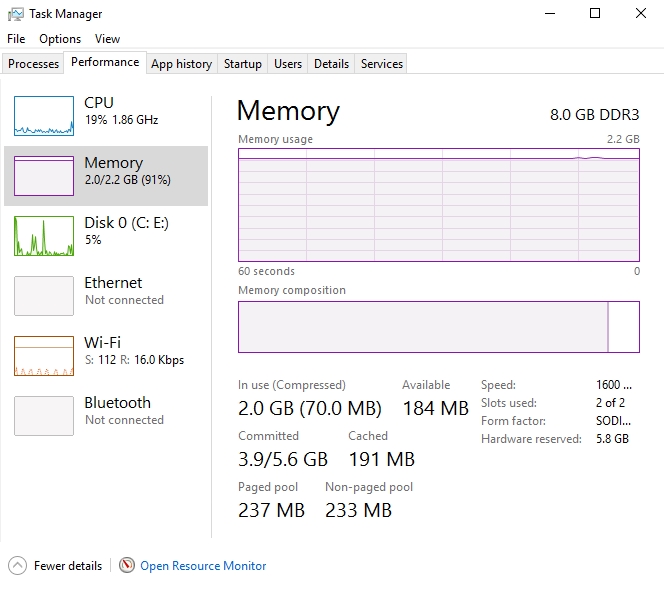The height and width of the screenshot is (590, 664).
Task: Click the Cached value 191 MB
Action: pos(382,459)
